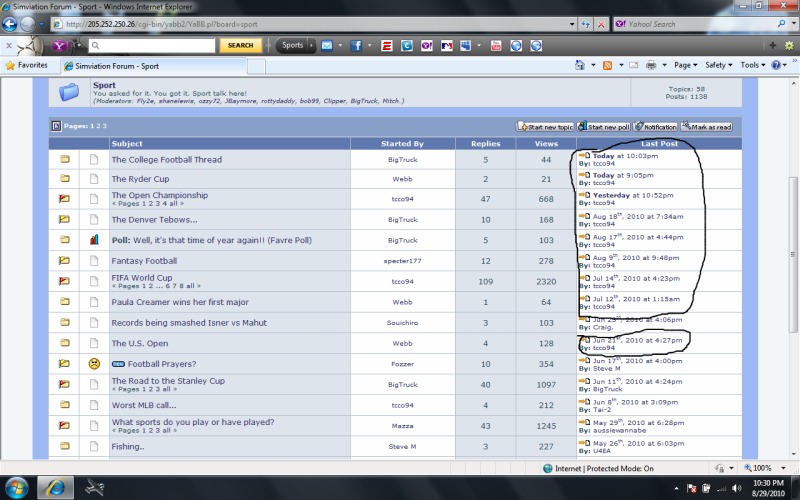Click the Favorites star button
This screenshot has height=500, width=800.
26,65
